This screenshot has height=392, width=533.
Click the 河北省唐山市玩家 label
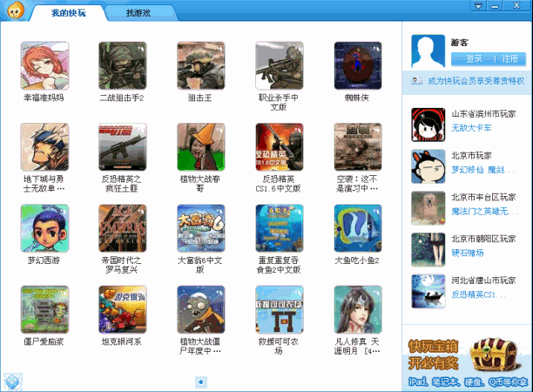483,280
